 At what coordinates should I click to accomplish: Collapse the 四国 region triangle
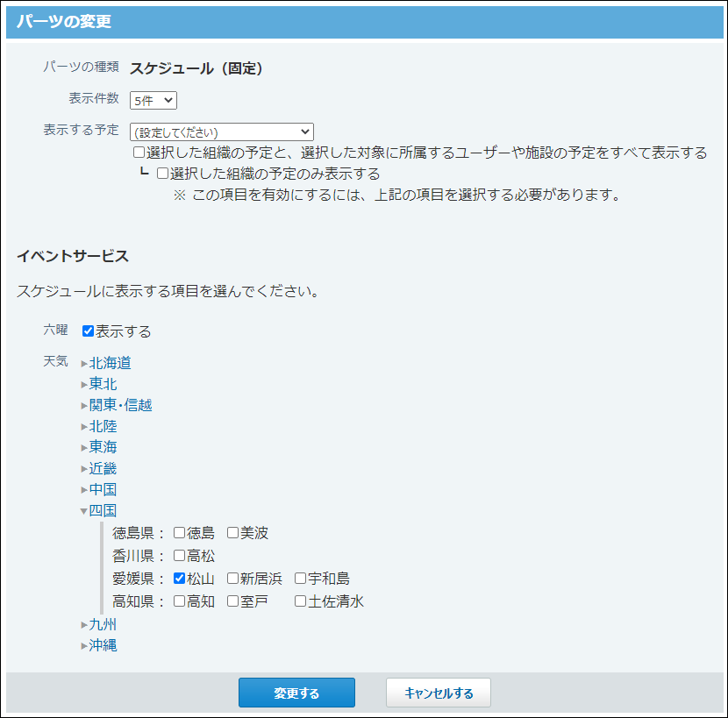coord(84,511)
